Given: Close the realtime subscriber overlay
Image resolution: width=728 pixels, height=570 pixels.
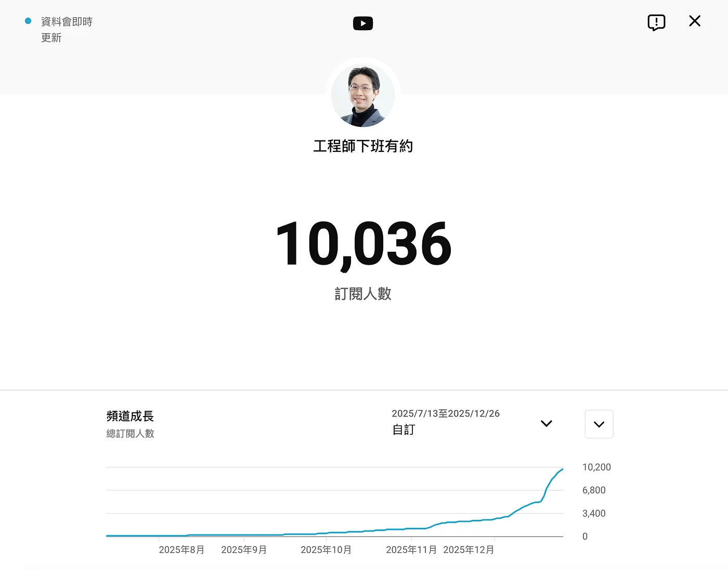Looking at the screenshot, I should pos(695,21).
